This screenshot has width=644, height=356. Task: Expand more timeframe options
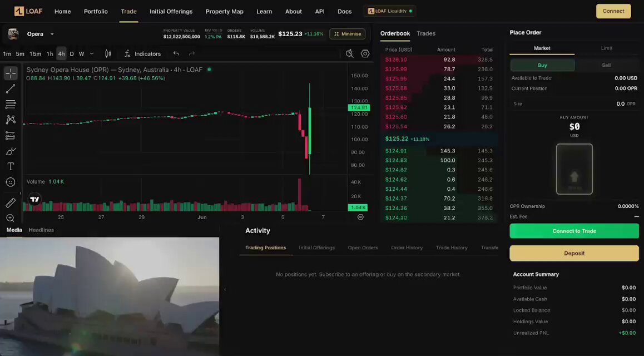[x=92, y=54]
